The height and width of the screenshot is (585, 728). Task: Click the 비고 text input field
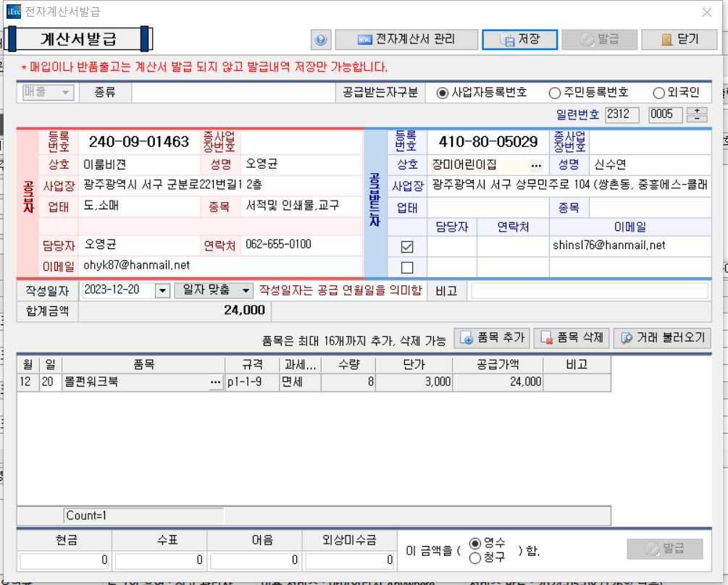pos(589,291)
